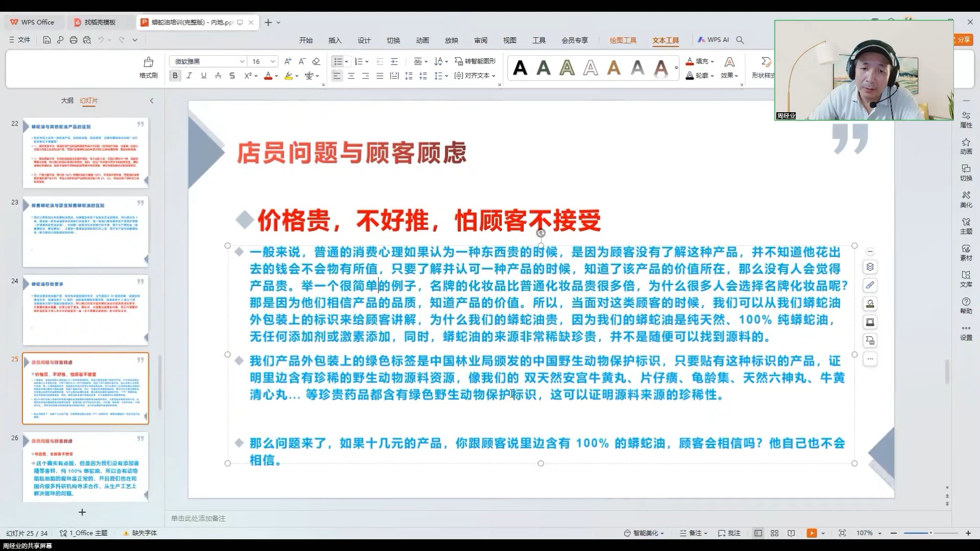Screen dimensions: 980x551
Task: Open the text alignment 对齐文本 dropdown
Action: [x=475, y=76]
